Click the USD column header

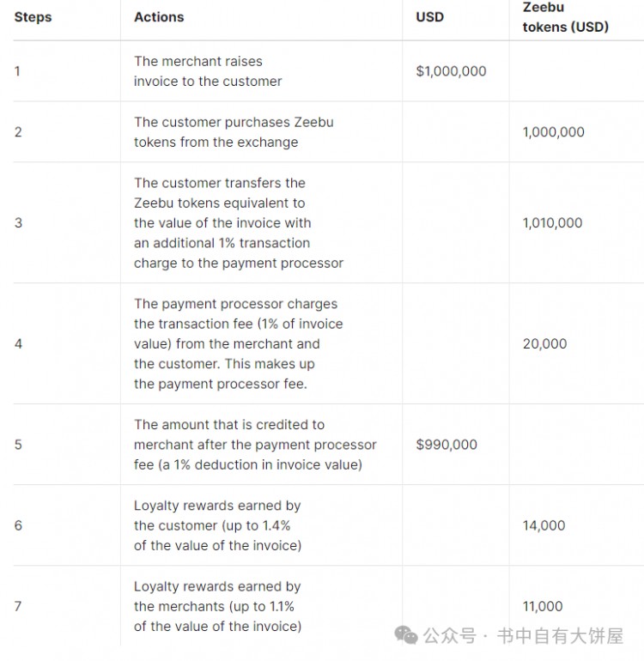coord(429,17)
